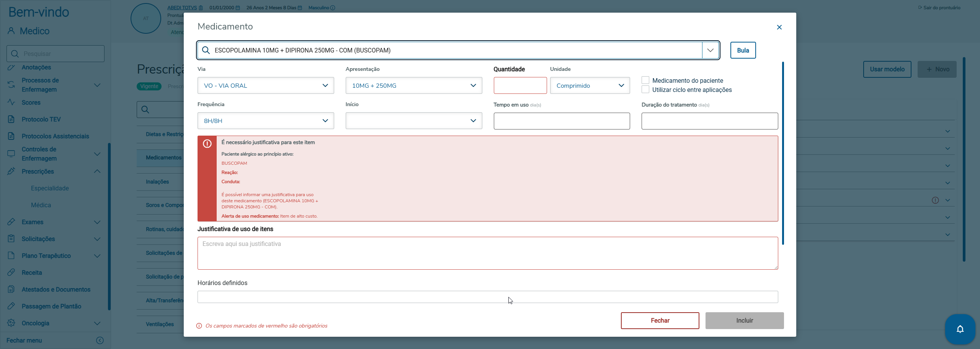Click the Bula button

click(x=743, y=50)
